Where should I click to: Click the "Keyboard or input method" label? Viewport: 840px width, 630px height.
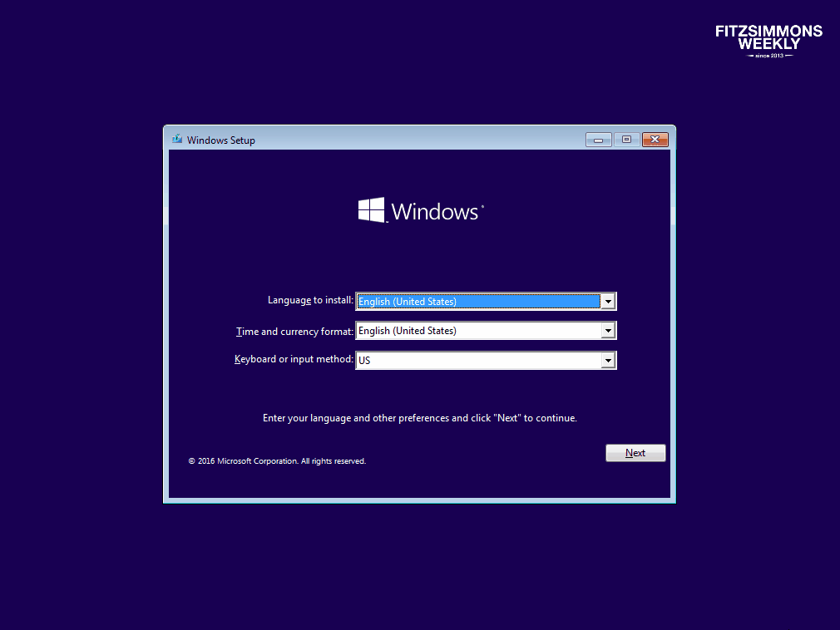(294, 359)
